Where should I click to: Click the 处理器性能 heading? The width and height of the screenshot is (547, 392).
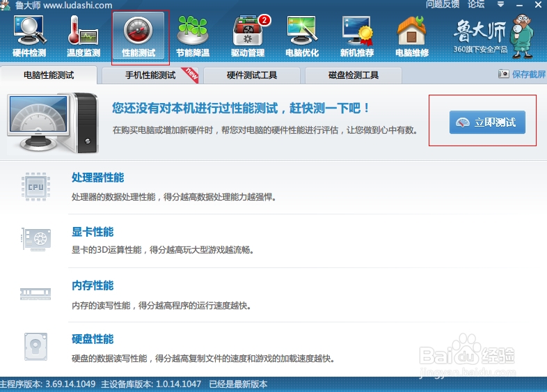click(x=97, y=178)
